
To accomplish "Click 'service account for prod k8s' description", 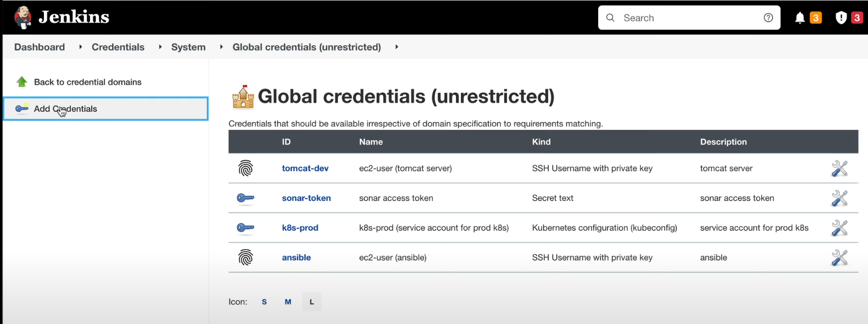I will click(754, 228).
